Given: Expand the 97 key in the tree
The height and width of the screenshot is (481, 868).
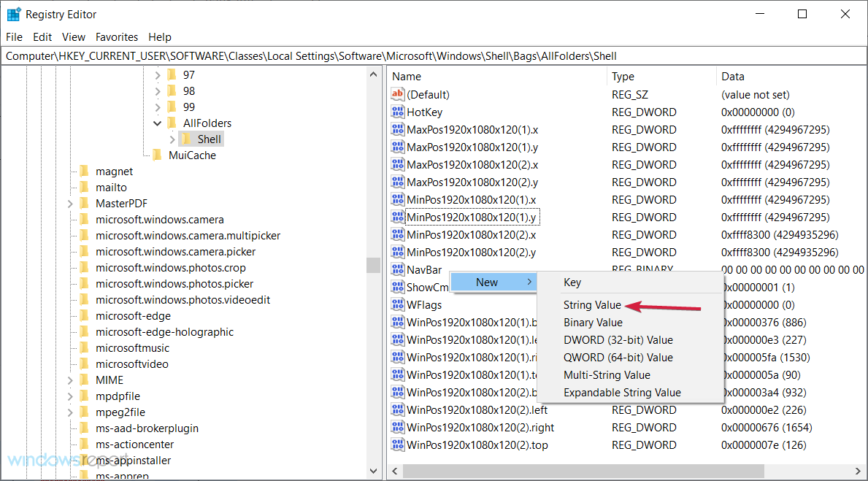Looking at the screenshot, I should tap(158, 74).
